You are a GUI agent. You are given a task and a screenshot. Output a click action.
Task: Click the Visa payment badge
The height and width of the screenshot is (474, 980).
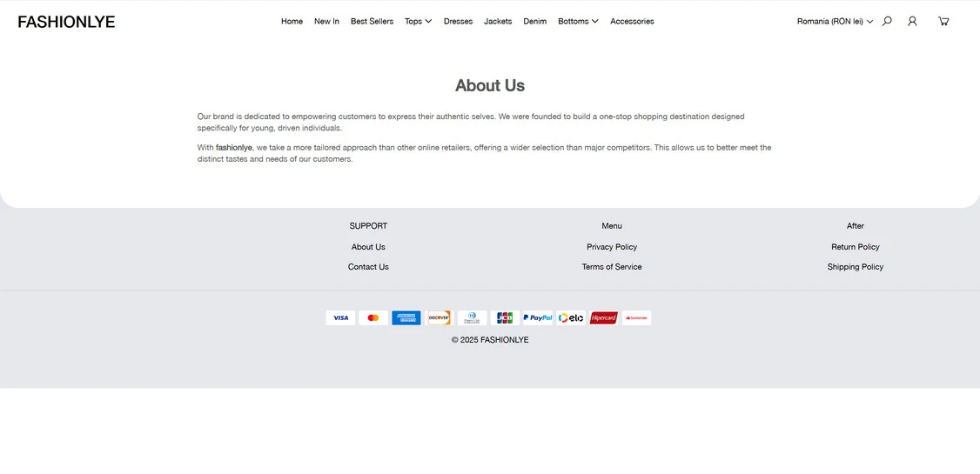click(340, 317)
